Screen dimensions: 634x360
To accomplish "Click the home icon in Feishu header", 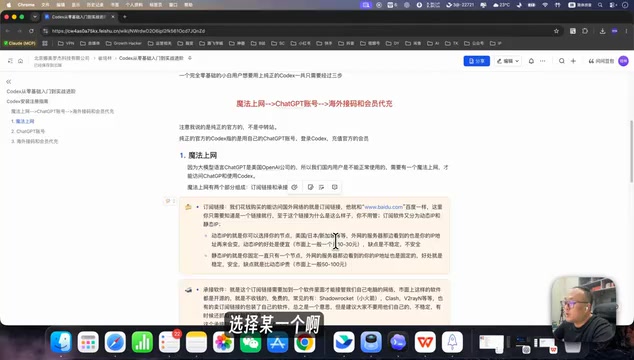I will tap(20, 61).
